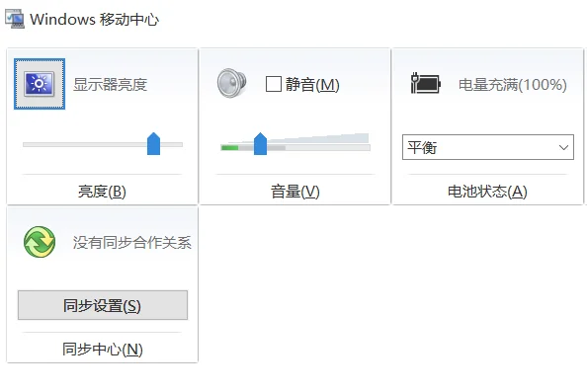Click the dropdown chevron beside 平衡
Viewport: 587px width, 392px height.
click(x=563, y=147)
